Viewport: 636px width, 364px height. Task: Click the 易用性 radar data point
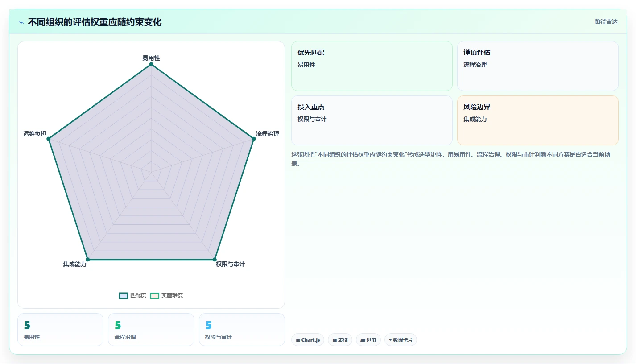click(151, 64)
